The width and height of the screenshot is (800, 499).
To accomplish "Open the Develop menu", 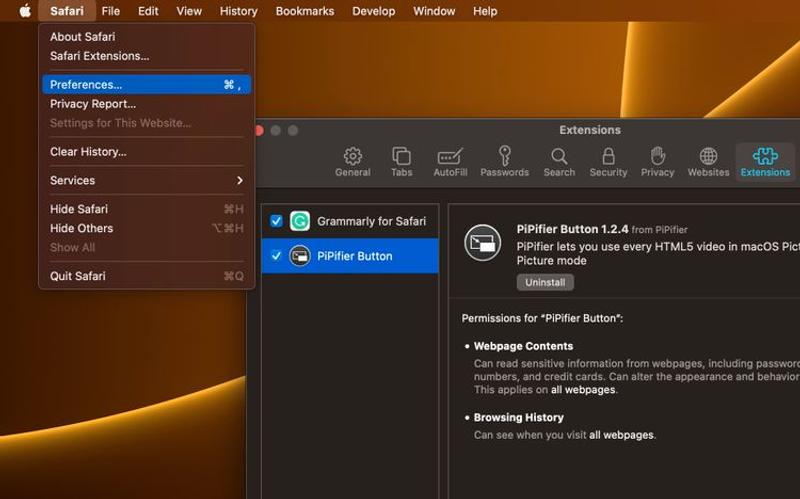I will tap(373, 11).
